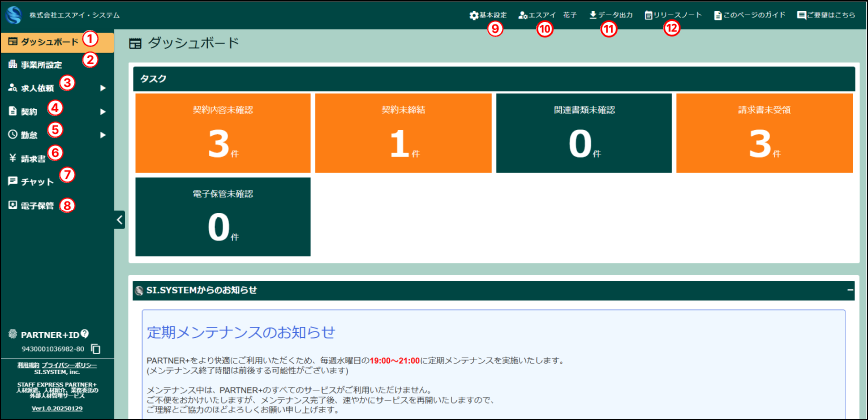
Task: Click the red 19:00〜21:00 time text
Action: 393,361
